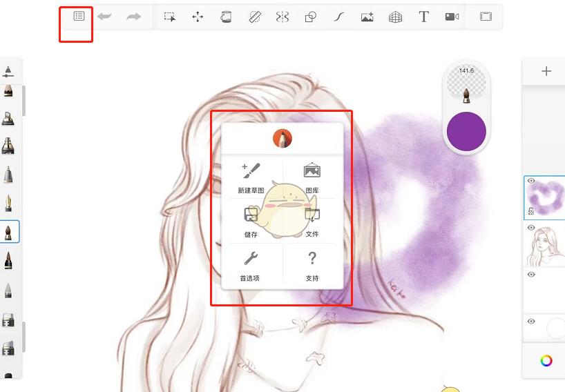The height and width of the screenshot is (392, 565).
Task: Click the Import Image icon
Action: point(367,17)
